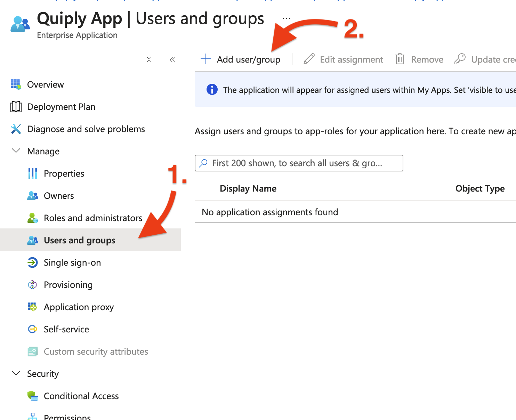Close the sidebar search with X icon

(x=149, y=59)
